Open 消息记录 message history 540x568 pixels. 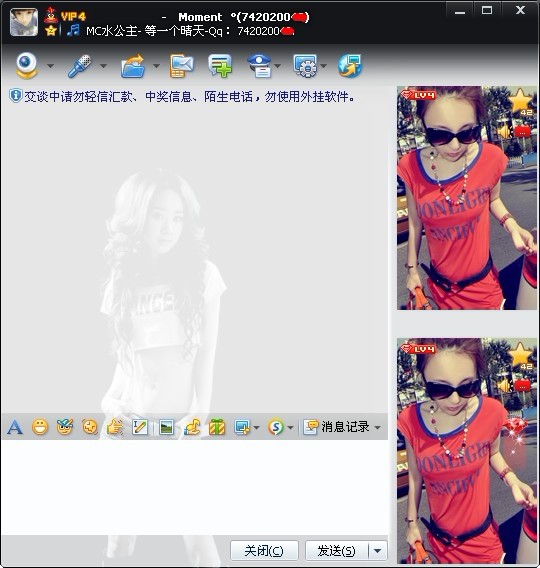[x=337, y=427]
